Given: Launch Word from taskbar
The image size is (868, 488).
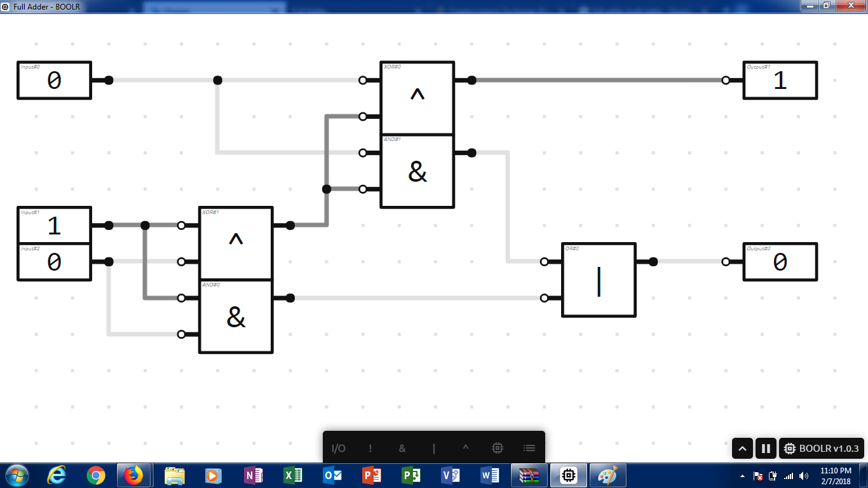Looking at the screenshot, I should click(489, 475).
